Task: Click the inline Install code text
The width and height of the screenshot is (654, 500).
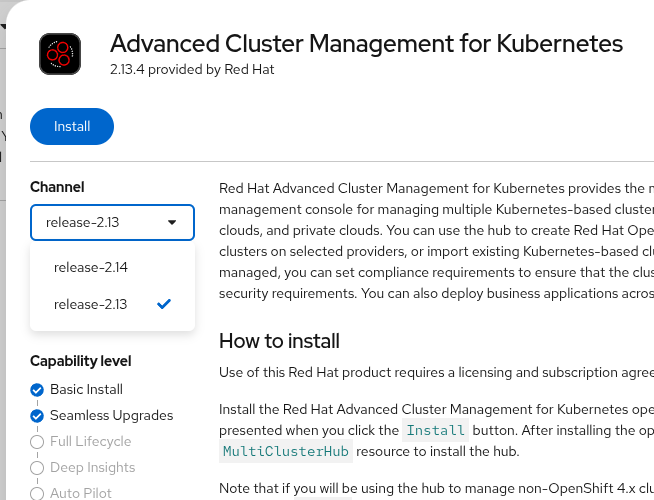Action: click(434, 431)
